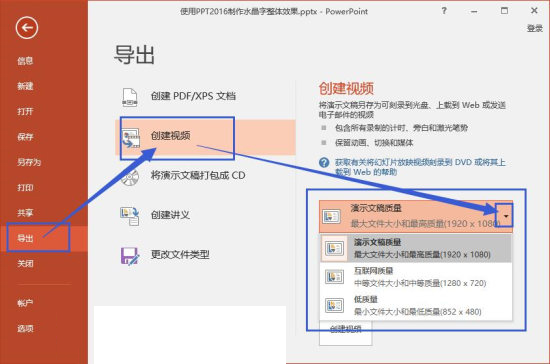550x364 pixels.
Task: Click the 更改文件类型 floppy disk icon
Action: click(x=130, y=256)
